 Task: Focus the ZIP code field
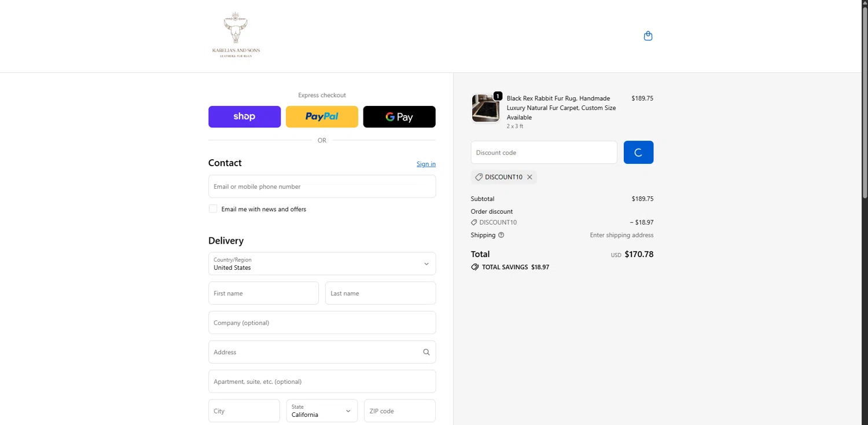(400, 411)
